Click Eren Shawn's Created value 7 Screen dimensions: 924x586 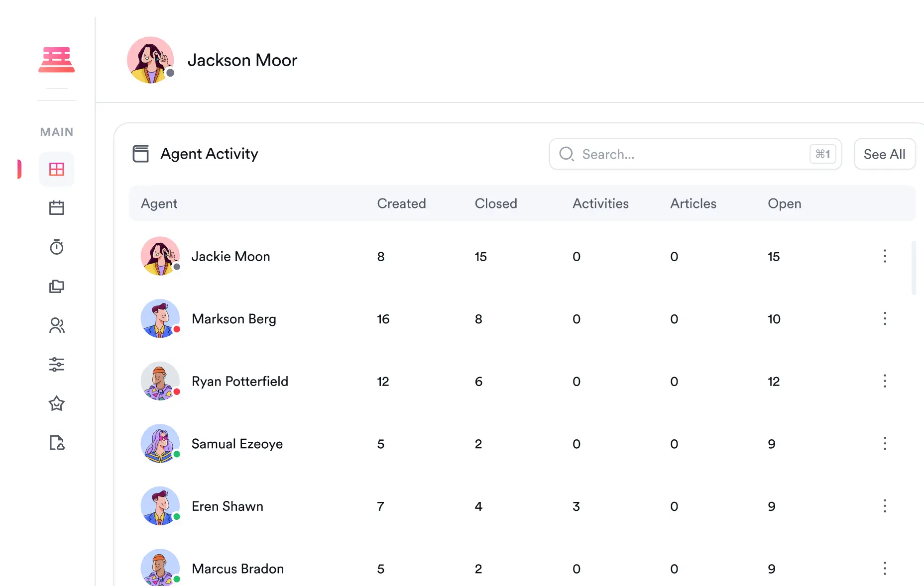(x=380, y=506)
